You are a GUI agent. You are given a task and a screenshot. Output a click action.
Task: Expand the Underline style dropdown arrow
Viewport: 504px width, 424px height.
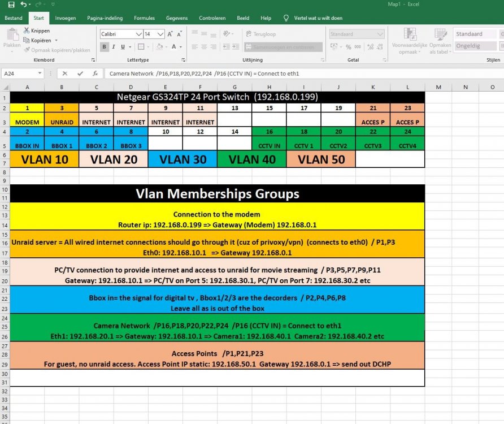pos(130,47)
